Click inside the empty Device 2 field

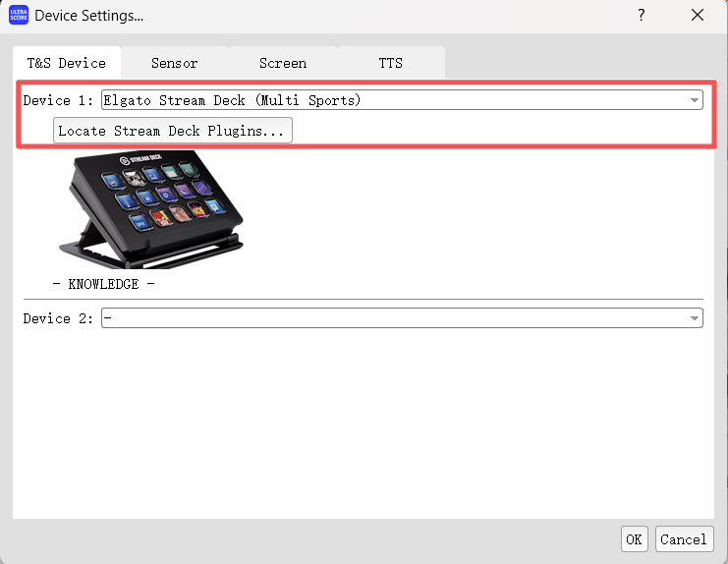point(393,318)
